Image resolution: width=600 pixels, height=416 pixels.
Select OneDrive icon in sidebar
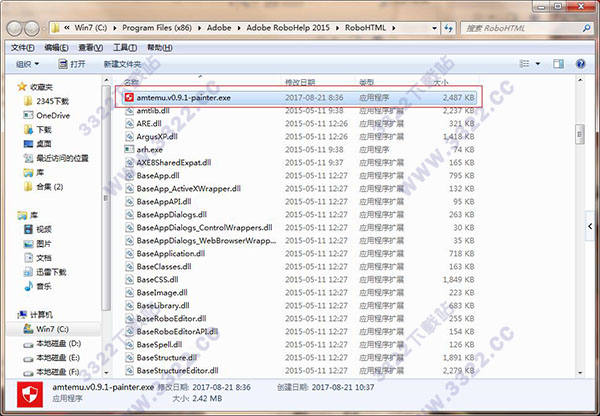point(28,115)
